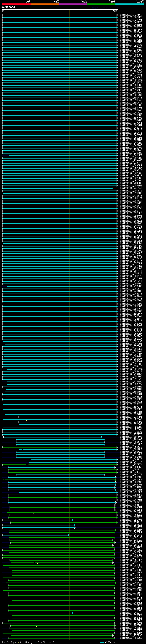
Task: Select label UniRef100_B9T1G7
Action: coord(131,30)
